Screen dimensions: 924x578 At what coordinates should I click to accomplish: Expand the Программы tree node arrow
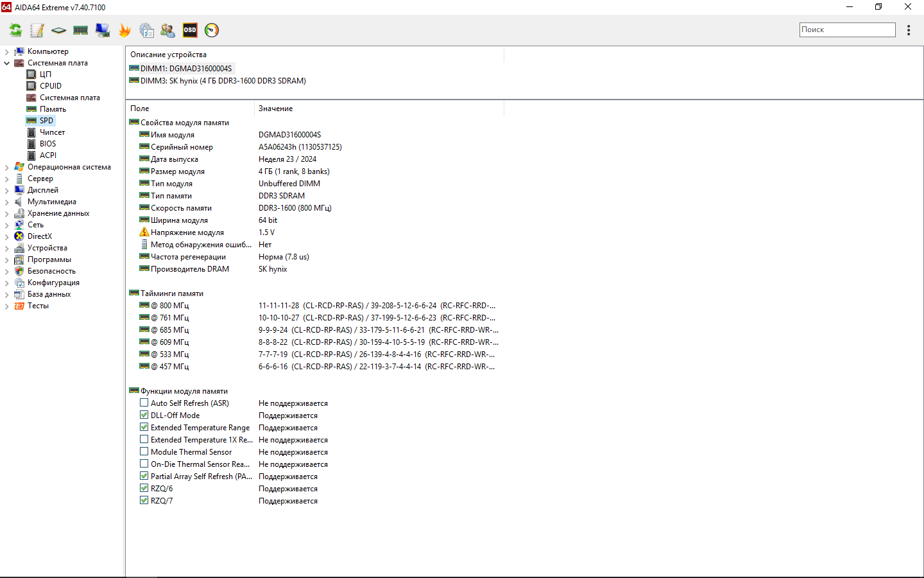point(6,259)
